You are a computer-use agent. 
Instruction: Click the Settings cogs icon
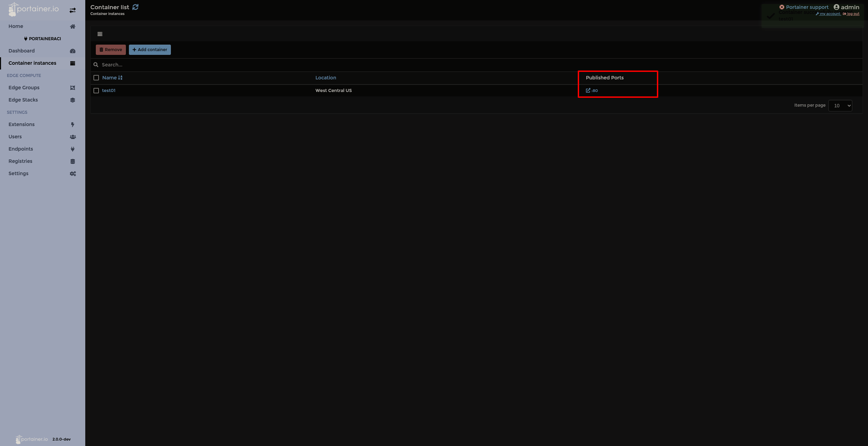73,173
